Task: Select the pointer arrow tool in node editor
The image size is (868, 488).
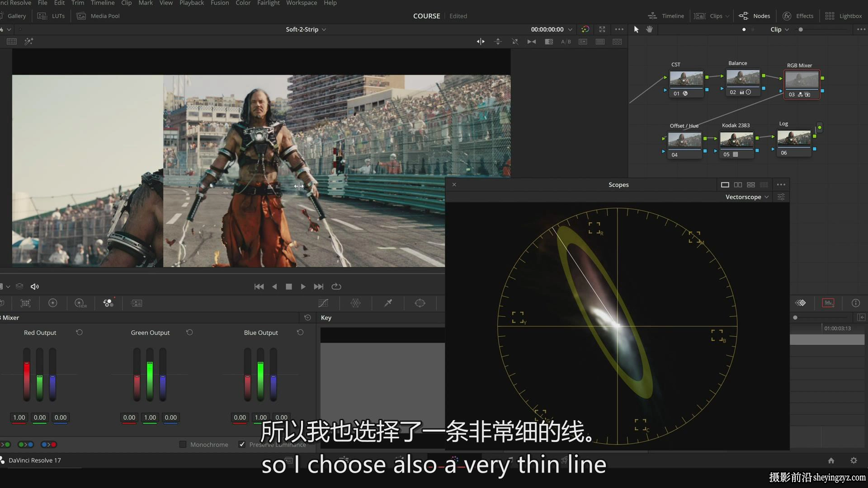Action: pyautogui.click(x=636, y=29)
